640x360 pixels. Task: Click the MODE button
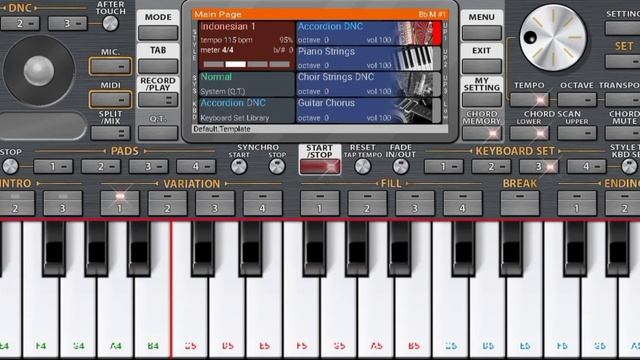click(x=158, y=33)
